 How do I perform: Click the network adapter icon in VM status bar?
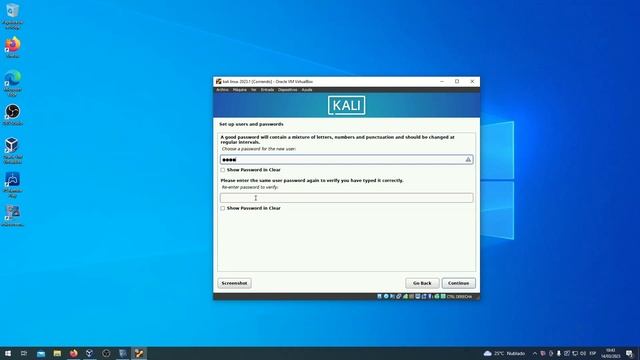click(x=398, y=296)
